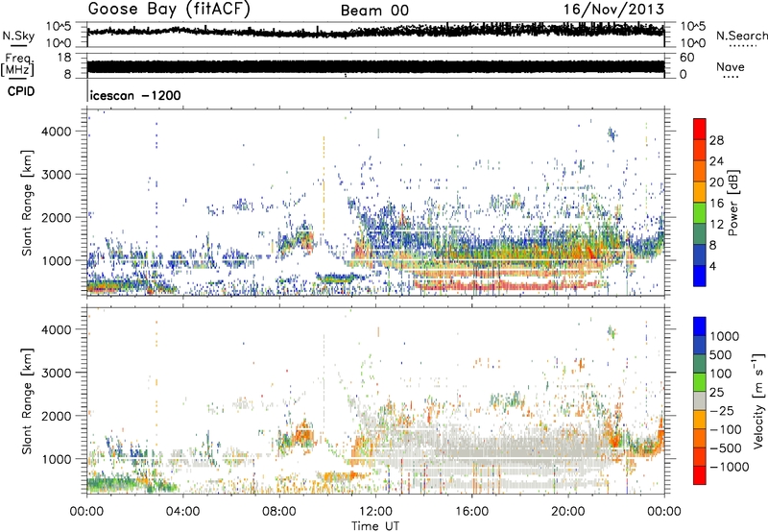Click the power colorbar blue bottom segment
The height and width of the screenshot is (532, 768).
(700, 276)
